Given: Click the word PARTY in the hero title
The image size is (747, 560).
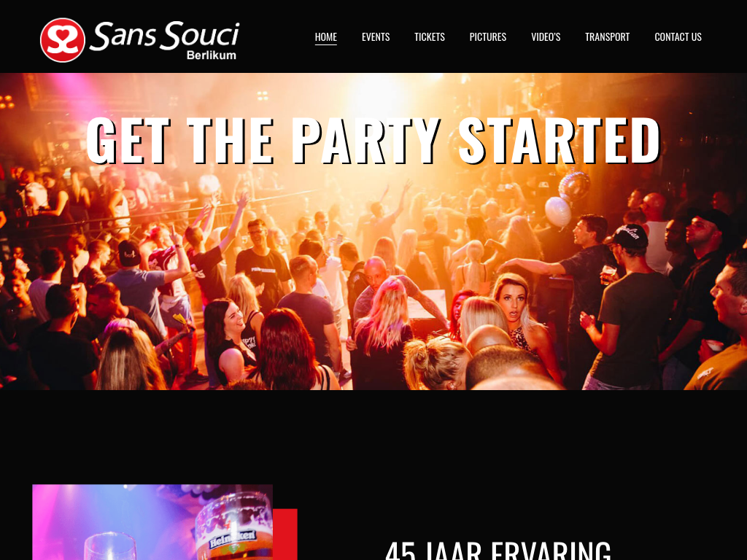Looking at the screenshot, I should tap(366, 141).
